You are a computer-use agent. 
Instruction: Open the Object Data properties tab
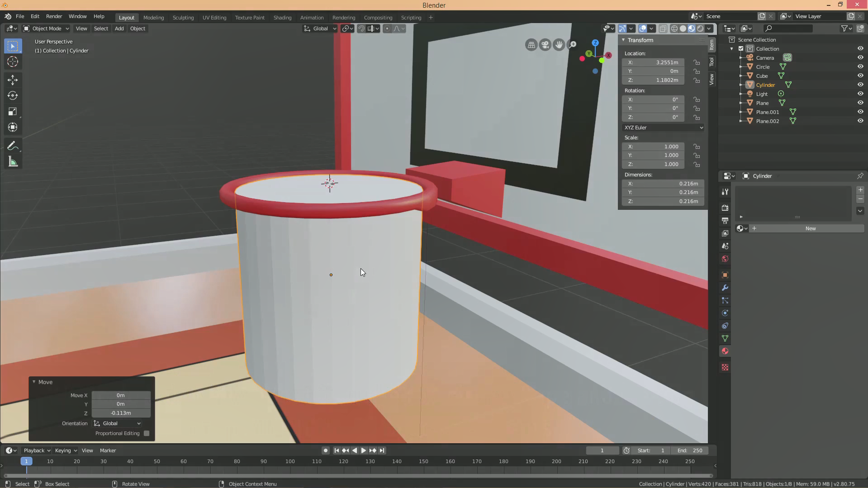(725, 338)
